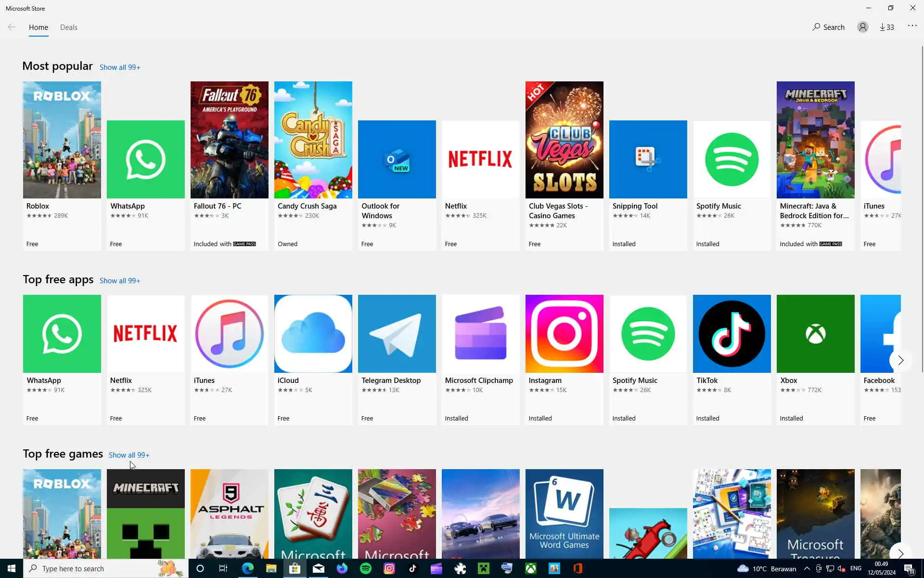Viewport: 924px width, 578px height.
Task: Click the Search button in the header
Action: click(828, 27)
